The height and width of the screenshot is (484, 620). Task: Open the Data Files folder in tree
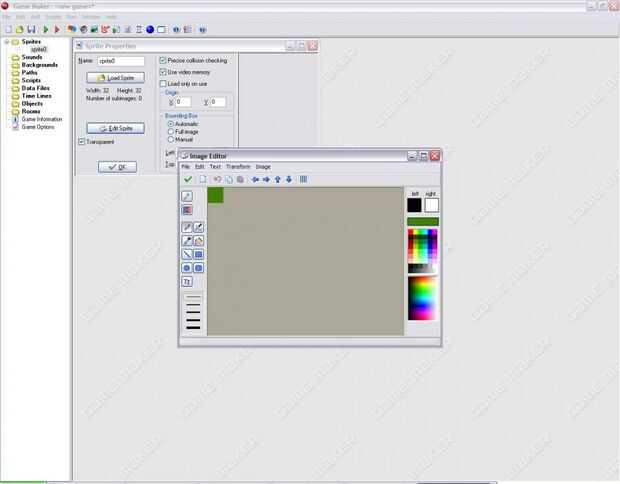point(36,88)
